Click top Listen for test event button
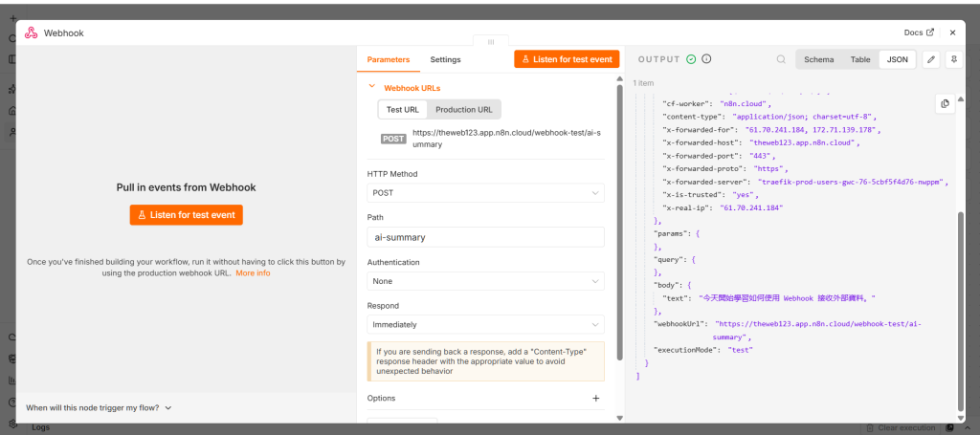This screenshot has width=980, height=435. (x=567, y=59)
